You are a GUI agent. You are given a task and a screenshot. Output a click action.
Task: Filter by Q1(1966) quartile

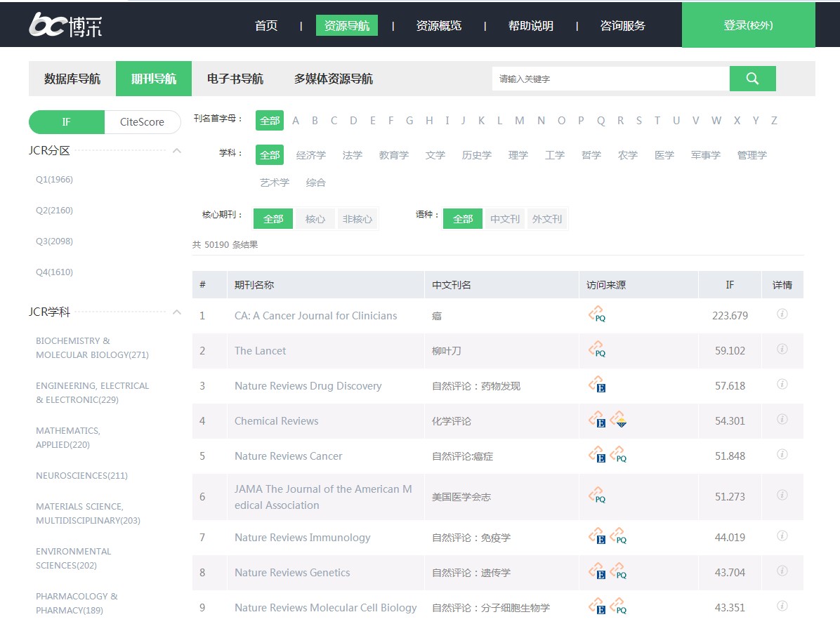tap(55, 180)
